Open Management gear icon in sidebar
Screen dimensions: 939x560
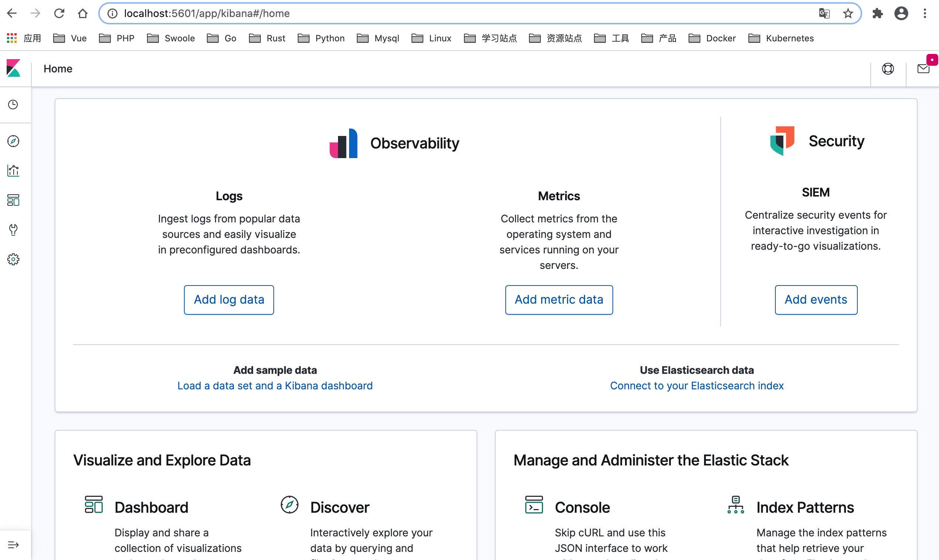(13, 259)
